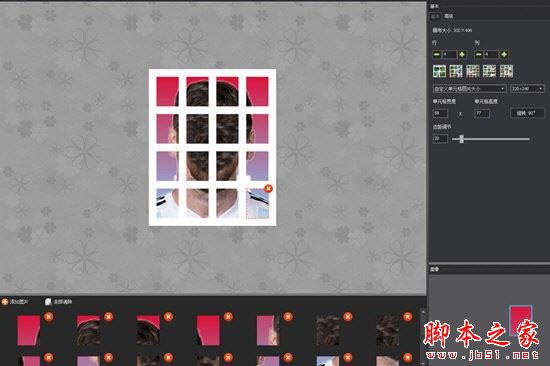The image size is (550, 366).
Task: Remove the bottom-right collage cell with its orange X
Action: [268, 188]
